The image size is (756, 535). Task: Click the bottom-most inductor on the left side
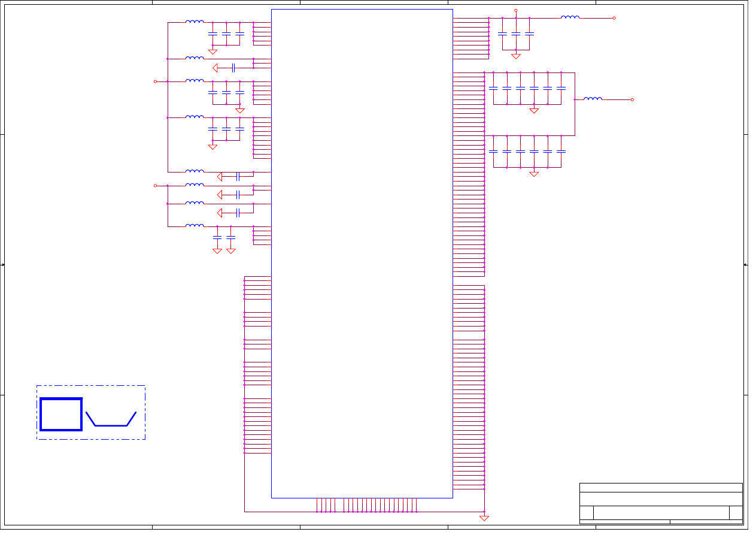[194, 226]
